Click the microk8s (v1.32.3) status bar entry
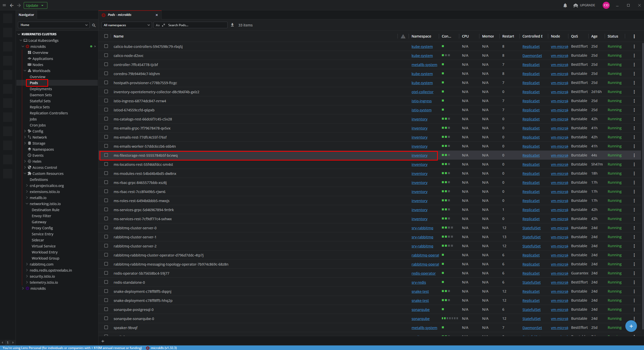The width and height of the screenshot is (644, 350). pos(161,348)
